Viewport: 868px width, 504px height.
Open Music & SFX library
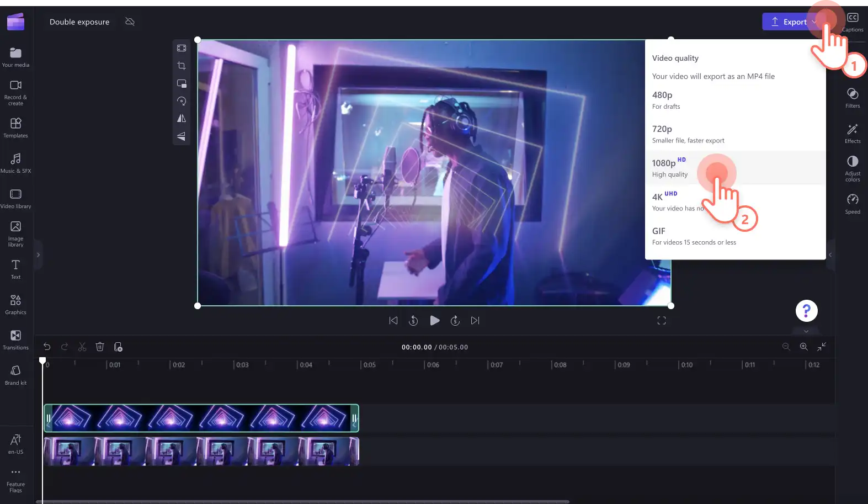(15, 163)
